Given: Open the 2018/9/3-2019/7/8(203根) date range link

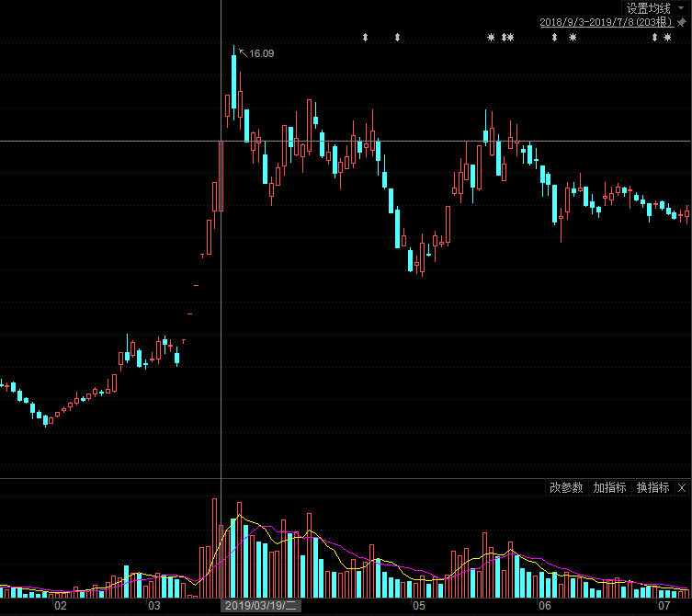Looking at the screenshot, I should point(607,22).
